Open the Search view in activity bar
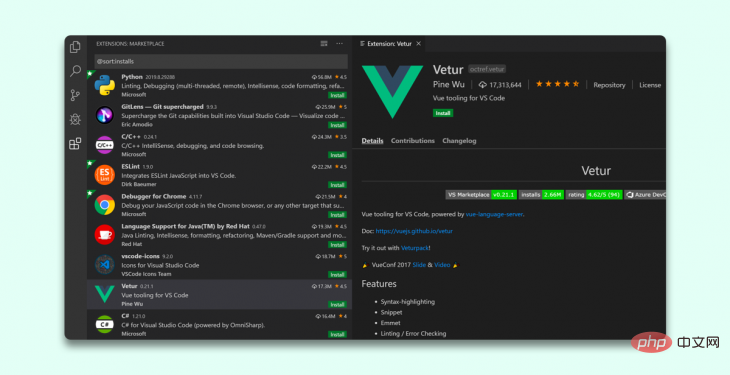 click(75, 71)
